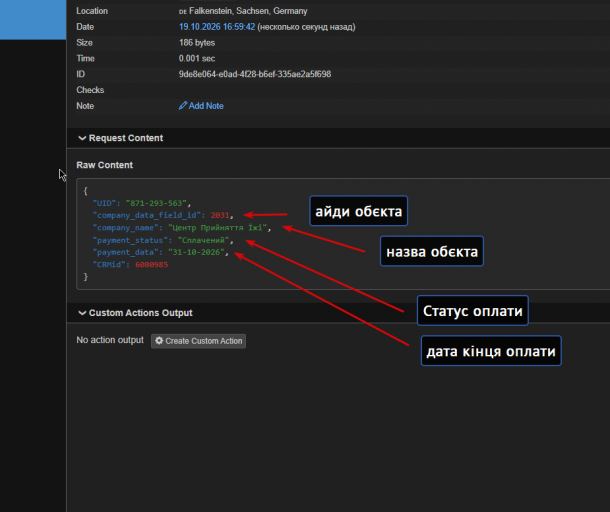Image resolution: width=610 pixels, height=512 pixels.
Task: Click the Size value 186 bytes
Action: (197, 42)
